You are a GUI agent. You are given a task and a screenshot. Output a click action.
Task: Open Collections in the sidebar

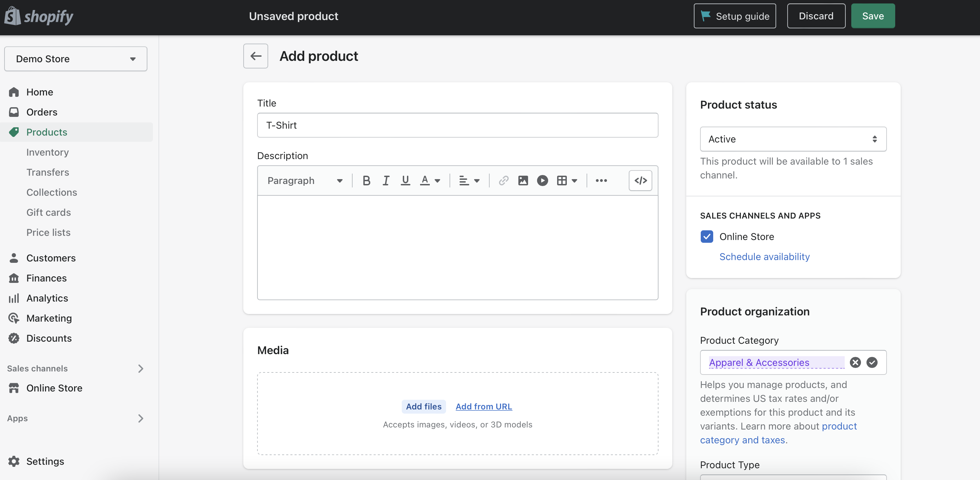coord(52,192)
